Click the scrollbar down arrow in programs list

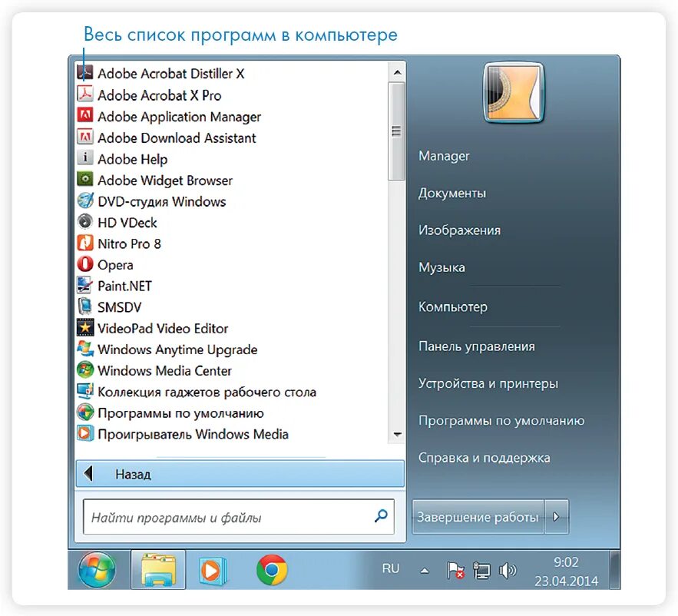tap(398, 434)
